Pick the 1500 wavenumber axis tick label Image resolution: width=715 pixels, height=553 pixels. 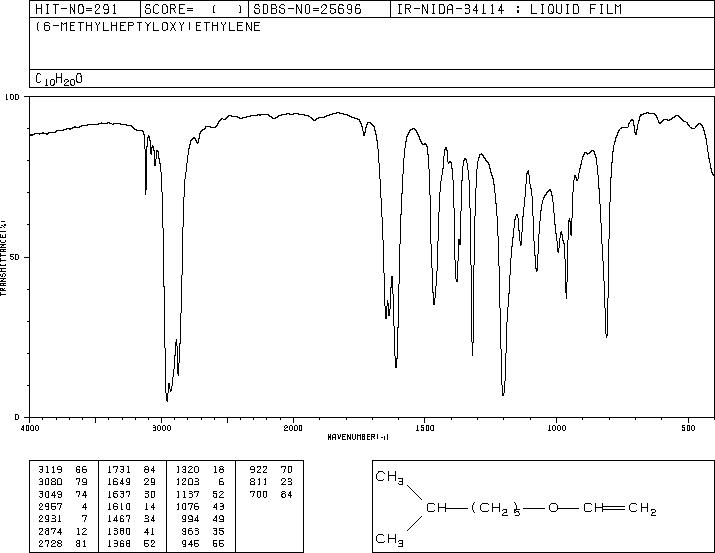click(x=424, y=428)
